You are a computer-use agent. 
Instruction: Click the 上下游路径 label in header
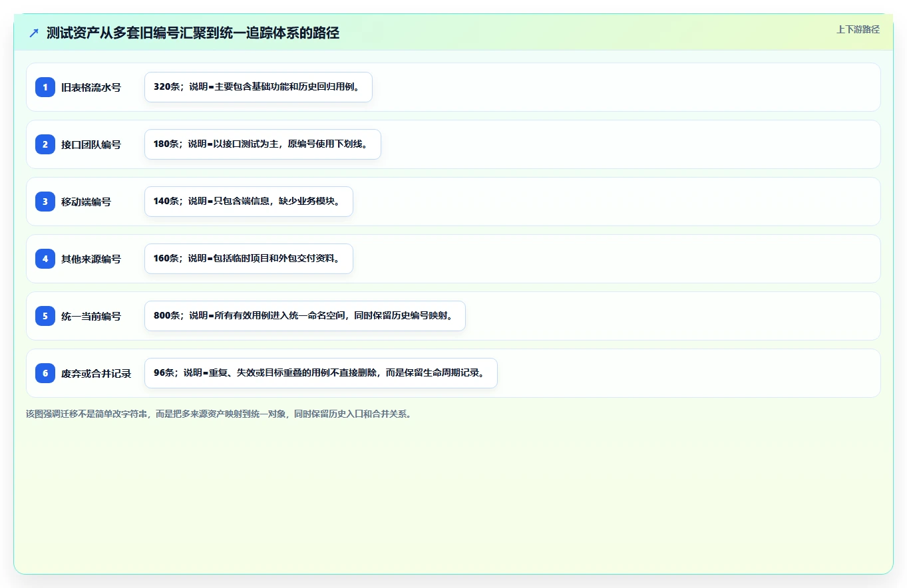click(858, 29)
